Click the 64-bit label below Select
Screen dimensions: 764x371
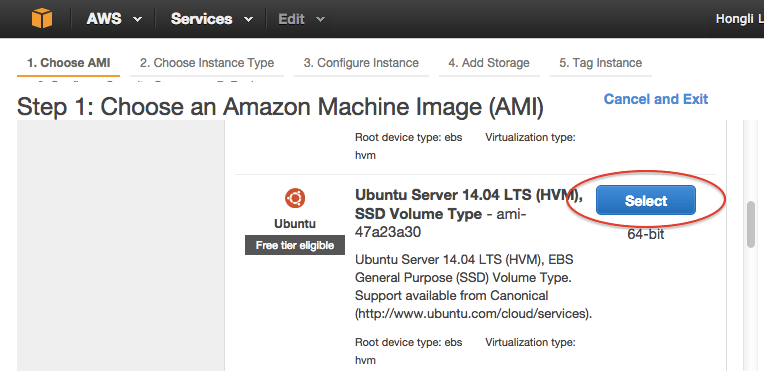click(646, 234)
